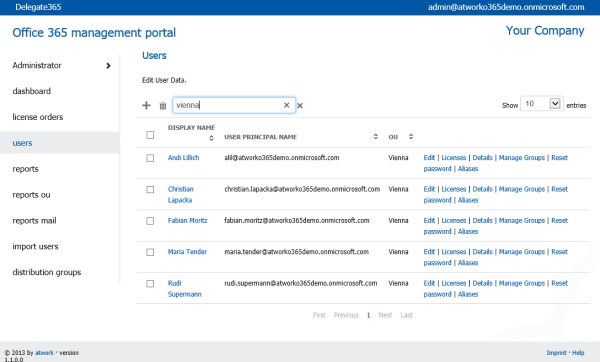Expand Administrator menu chevron arrow

tap(108, 66)
